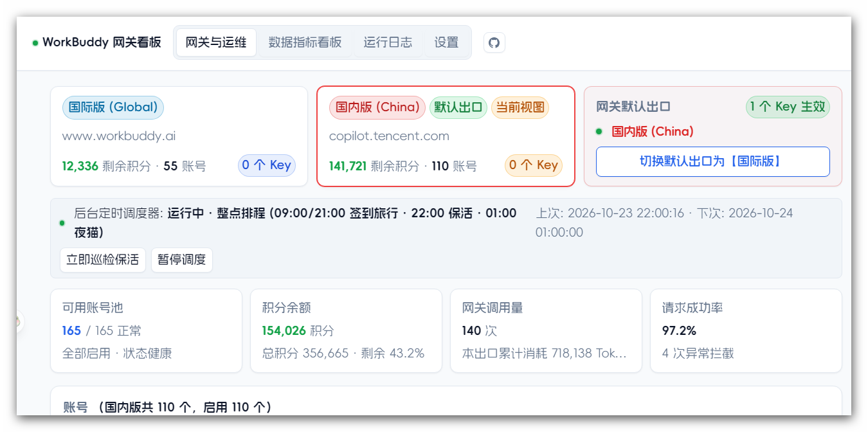The image size is (868, 432).
Task: Click the 积分余额 card title
Action: (x=286, y=308)
